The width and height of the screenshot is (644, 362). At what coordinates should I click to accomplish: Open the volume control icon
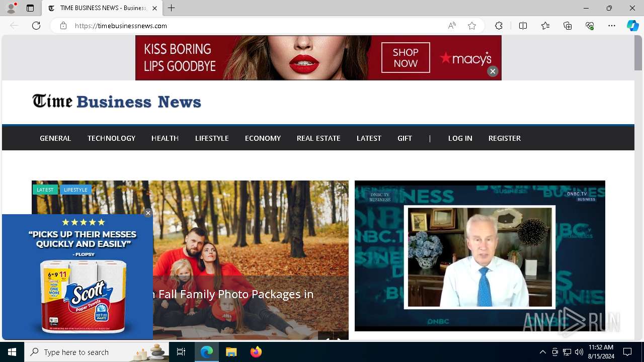[x=579, y=352]
